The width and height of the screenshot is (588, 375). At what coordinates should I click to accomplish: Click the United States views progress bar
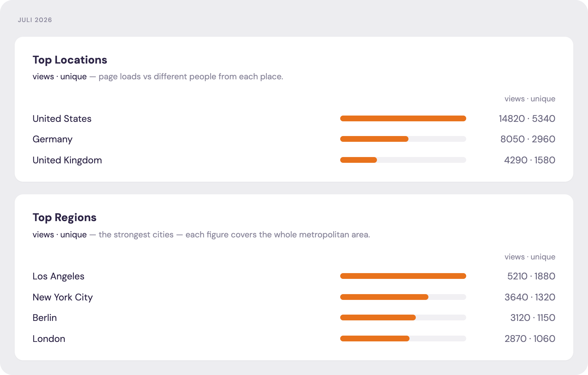(x=403, y=118)
